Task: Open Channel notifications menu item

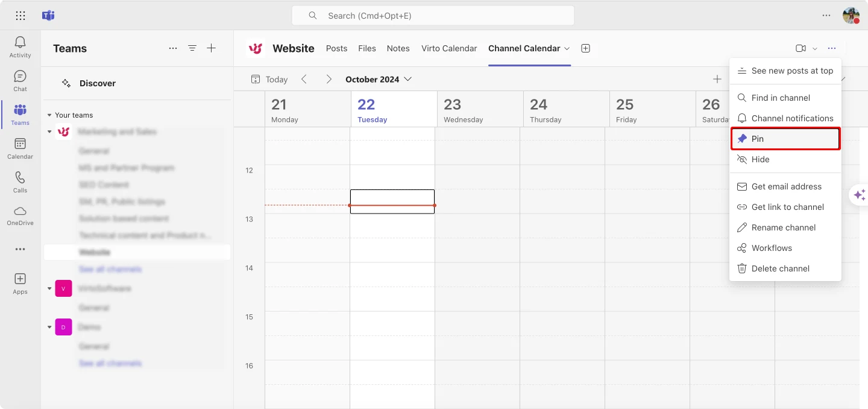Action: [785, 118]
